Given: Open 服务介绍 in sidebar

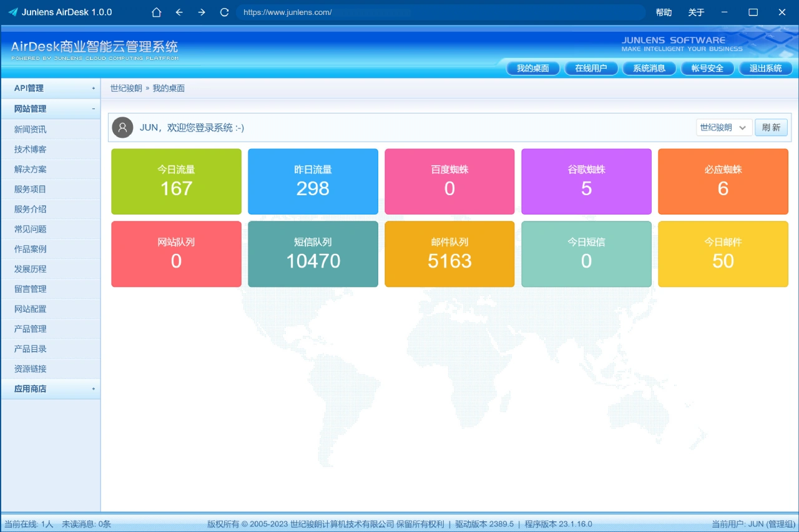Looking at the screenshot, I should coord(51,209).
